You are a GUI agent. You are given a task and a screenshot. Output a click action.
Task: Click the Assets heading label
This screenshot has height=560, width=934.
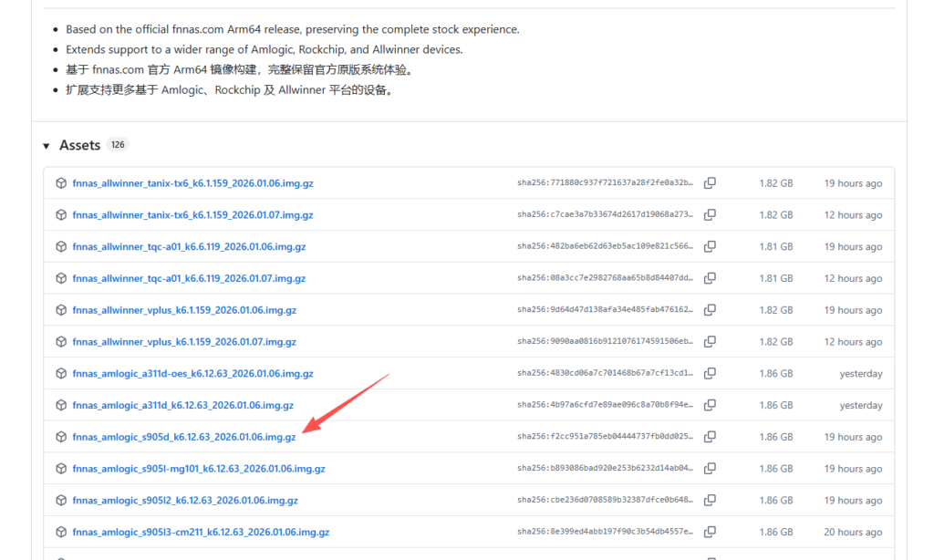tap(79, 146)
